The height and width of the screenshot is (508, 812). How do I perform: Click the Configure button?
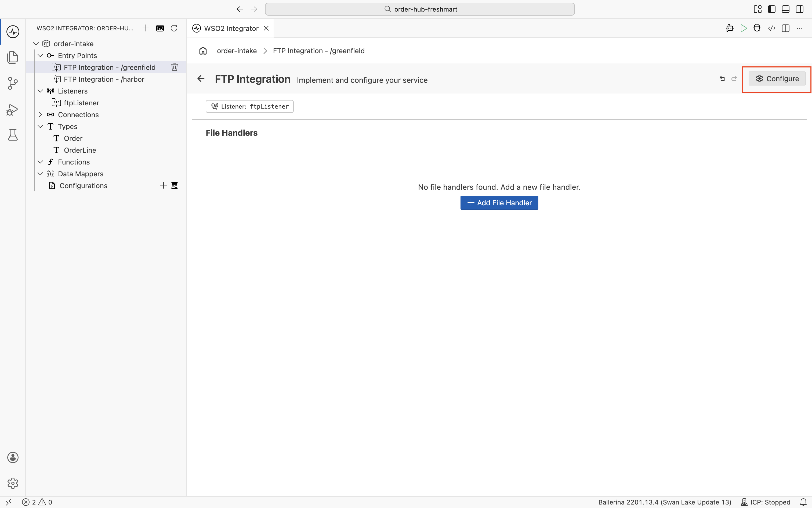click(x=777, y=78)
